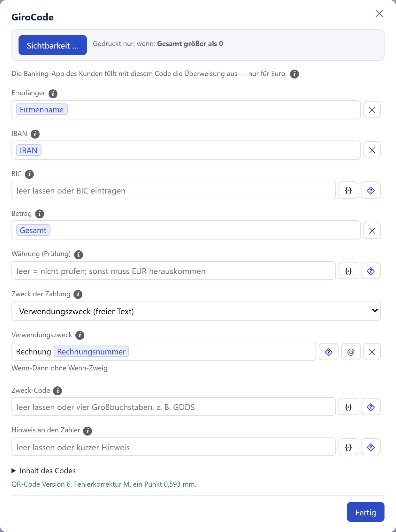
Task: Focus the BIC input field
Action: coord(174,190)
